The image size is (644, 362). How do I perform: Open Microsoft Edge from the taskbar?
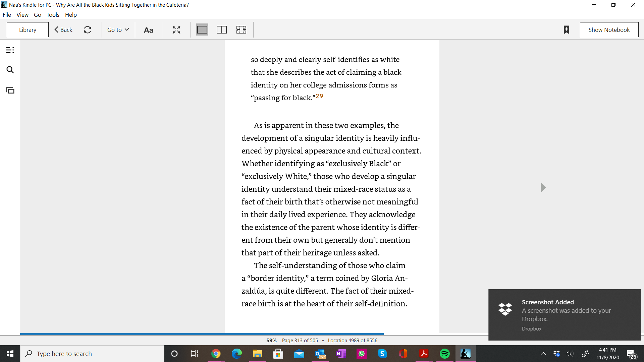tap(237, 354)
